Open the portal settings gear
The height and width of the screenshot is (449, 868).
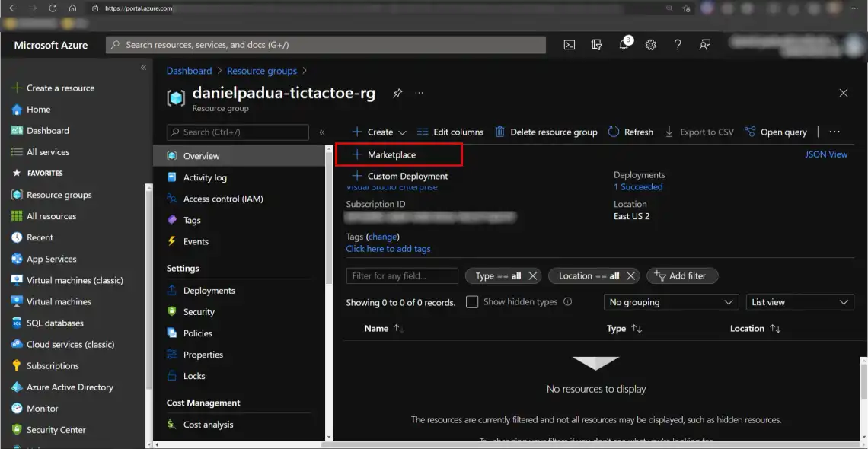[x=650, y=45]
